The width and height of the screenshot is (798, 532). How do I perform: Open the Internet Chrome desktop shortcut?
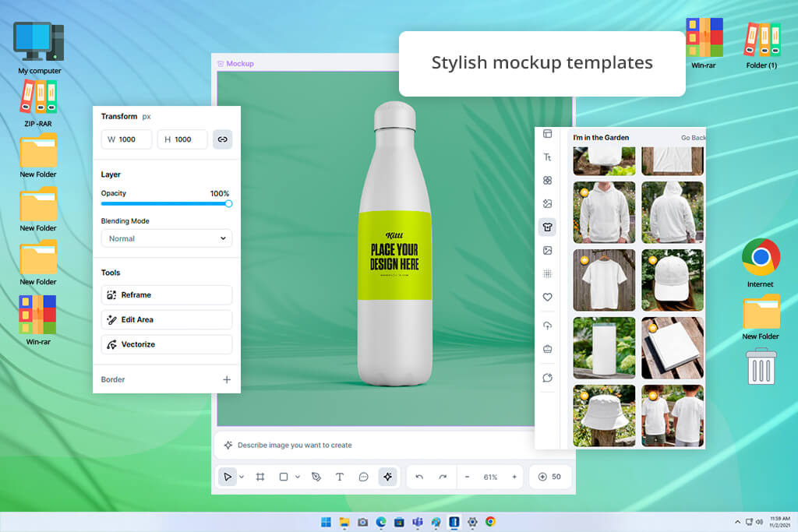point(761,263)
